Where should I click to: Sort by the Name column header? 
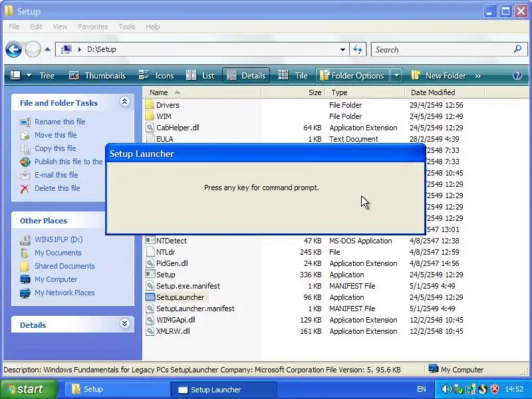(x=202, y=92)
